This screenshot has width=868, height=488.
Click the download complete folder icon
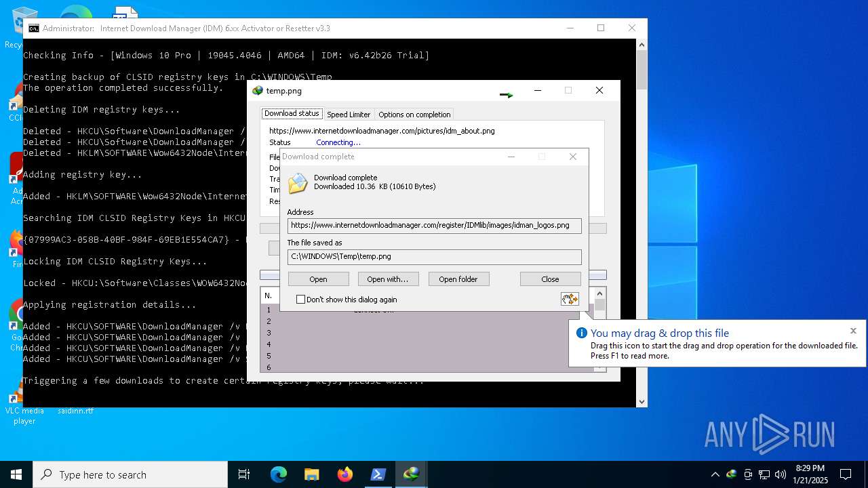tap(298, 184)
